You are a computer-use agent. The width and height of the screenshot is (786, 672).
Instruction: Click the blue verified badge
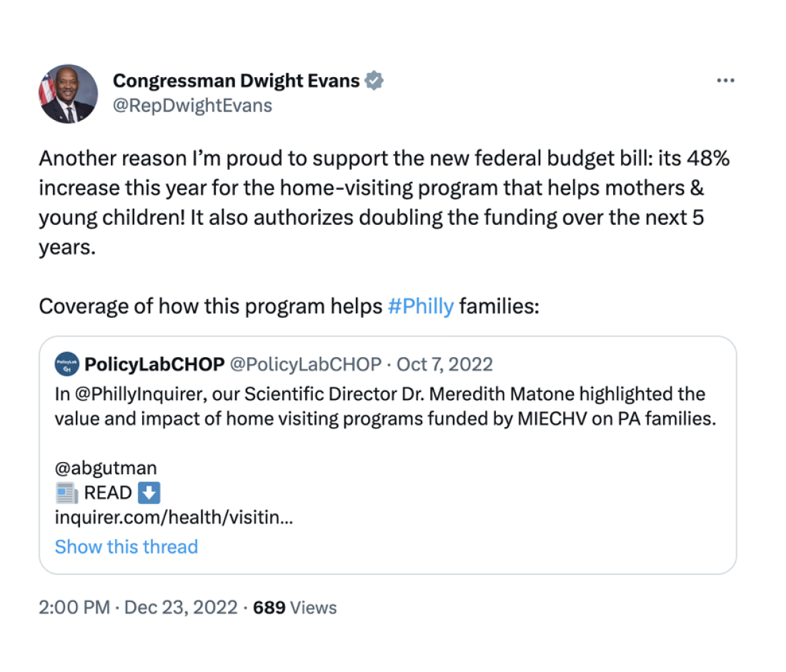pos(374,81)
